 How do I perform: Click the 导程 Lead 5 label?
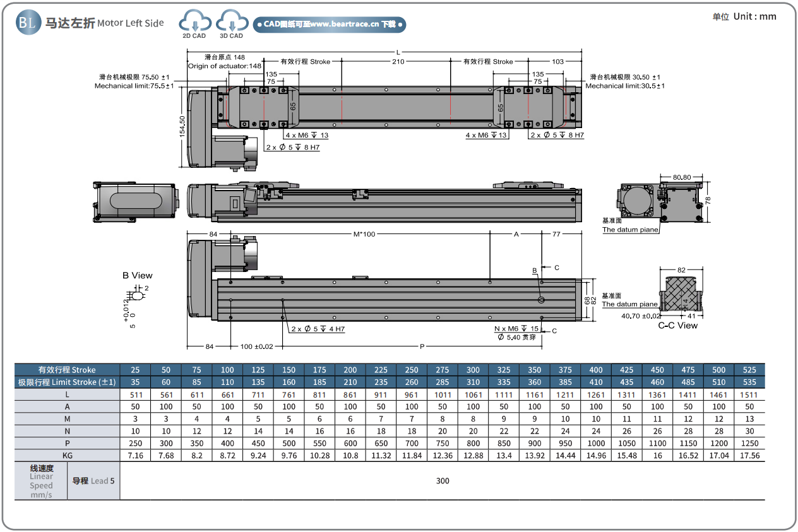click(x=93, y=481)
